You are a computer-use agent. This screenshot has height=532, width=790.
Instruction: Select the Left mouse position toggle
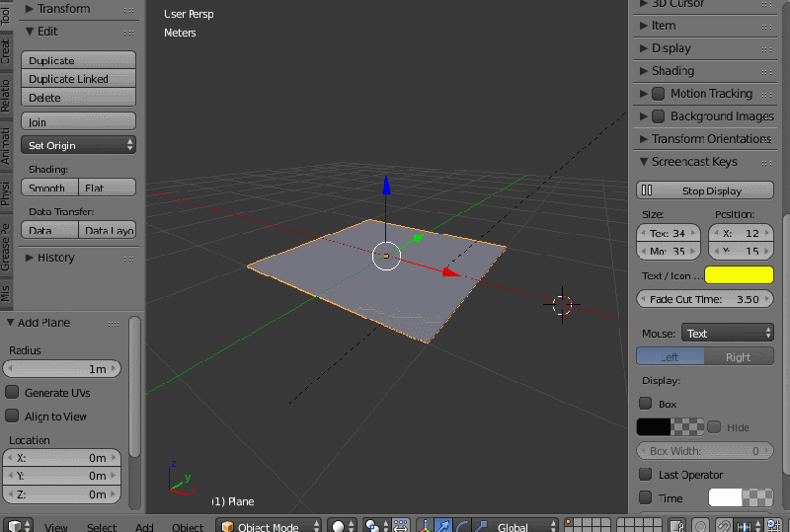coord(671,356)
